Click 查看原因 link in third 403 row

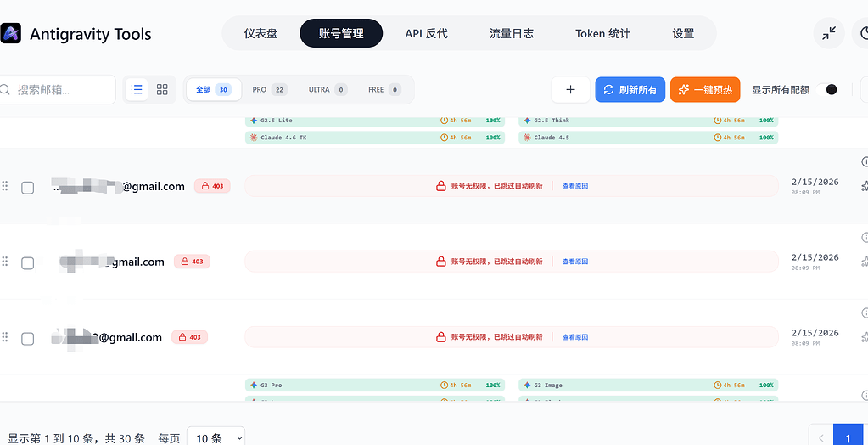575,337
